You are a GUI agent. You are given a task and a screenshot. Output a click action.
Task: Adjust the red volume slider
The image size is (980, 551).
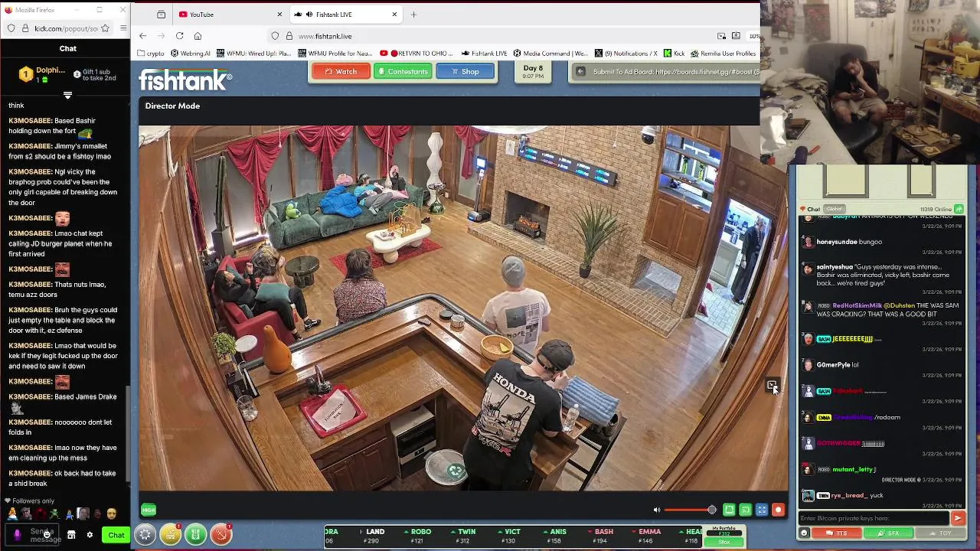pos(691,510)
